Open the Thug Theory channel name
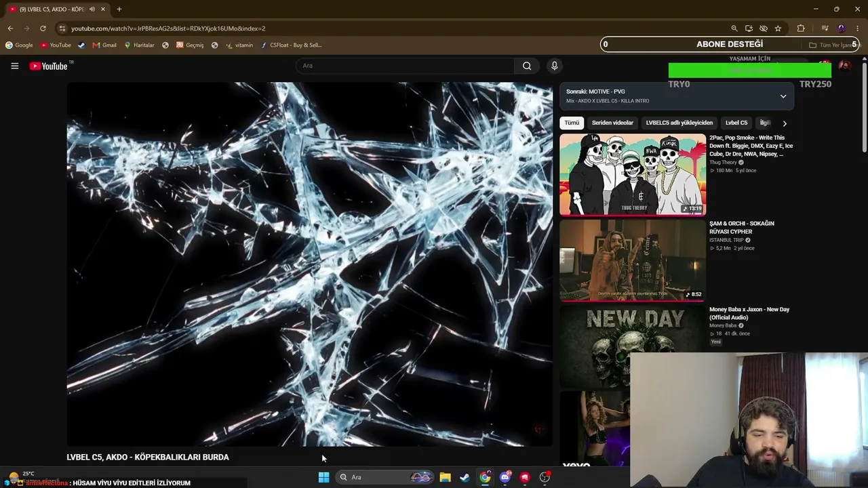The image size is (868, 488). [x=723, y=163]
